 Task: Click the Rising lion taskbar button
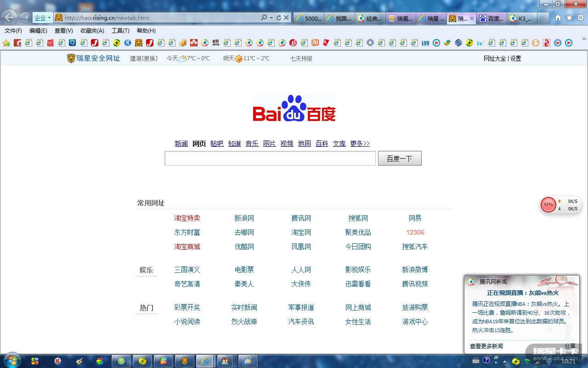click(185, 361)
